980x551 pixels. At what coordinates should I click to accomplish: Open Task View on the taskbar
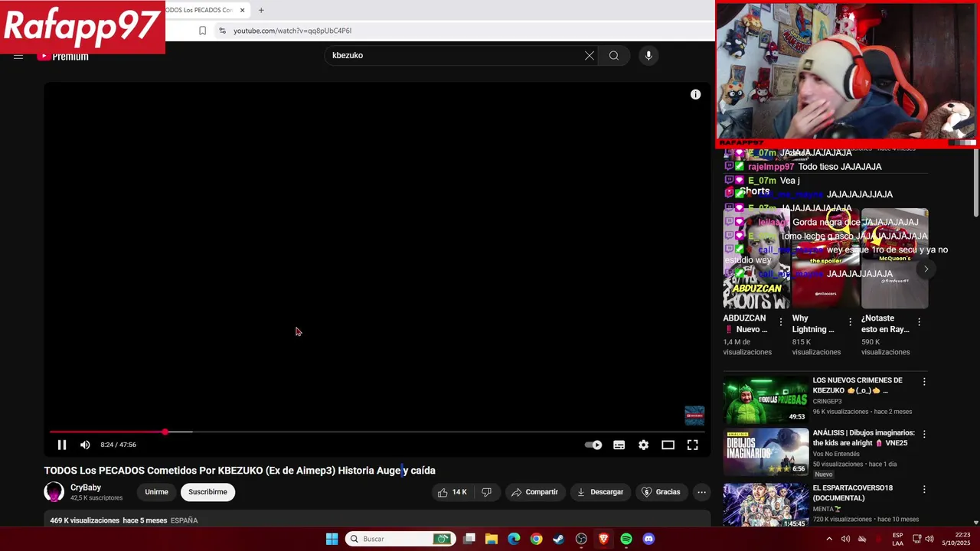(x=469, y=539)
